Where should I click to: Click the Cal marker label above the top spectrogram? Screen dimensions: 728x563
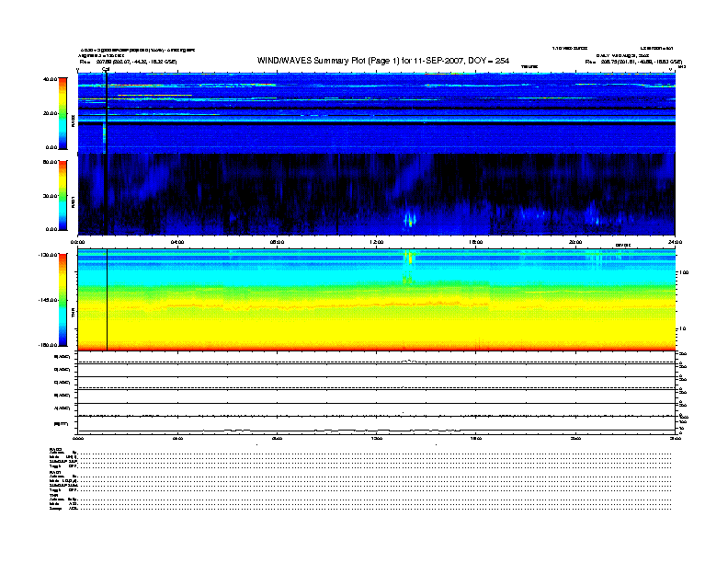pos(106,69)
